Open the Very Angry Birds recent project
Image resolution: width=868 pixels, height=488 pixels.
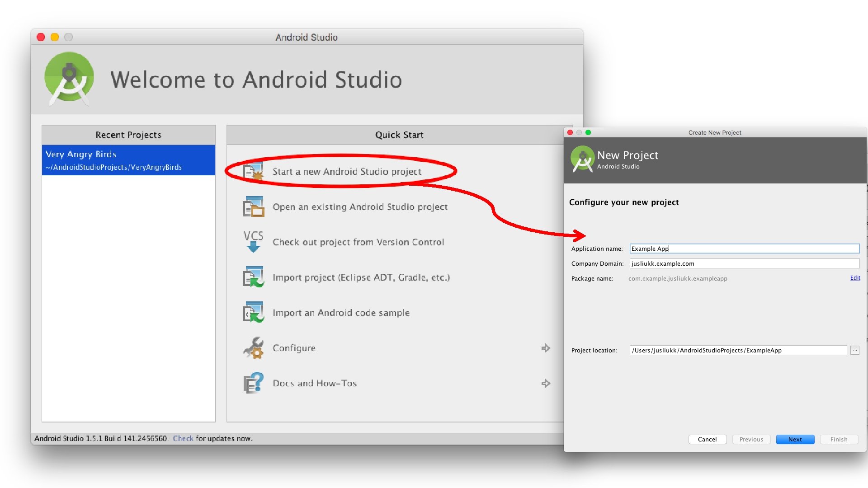[128, 160]
